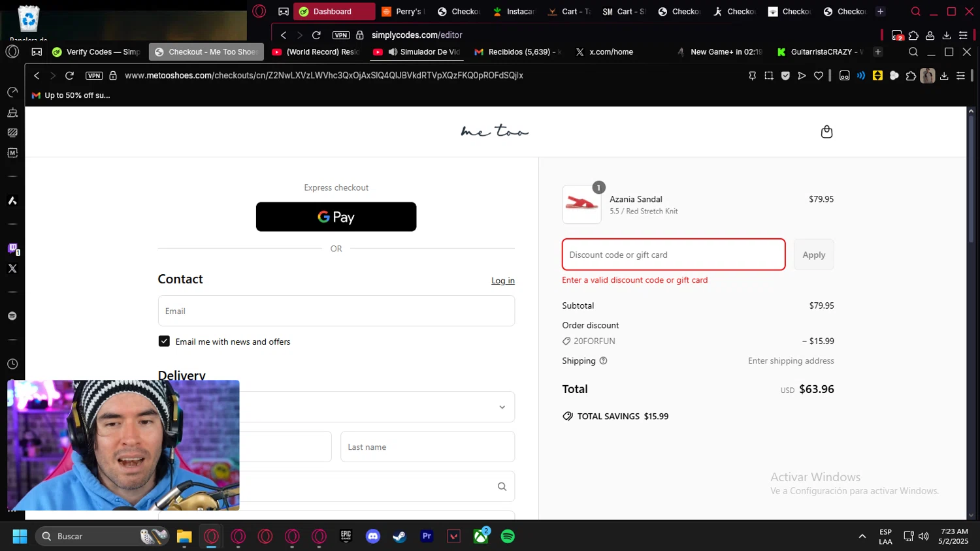Viewport: 980px width, 551px height.
Task: Open Steam from the taskbar
Action: click(x=400, y=537)
